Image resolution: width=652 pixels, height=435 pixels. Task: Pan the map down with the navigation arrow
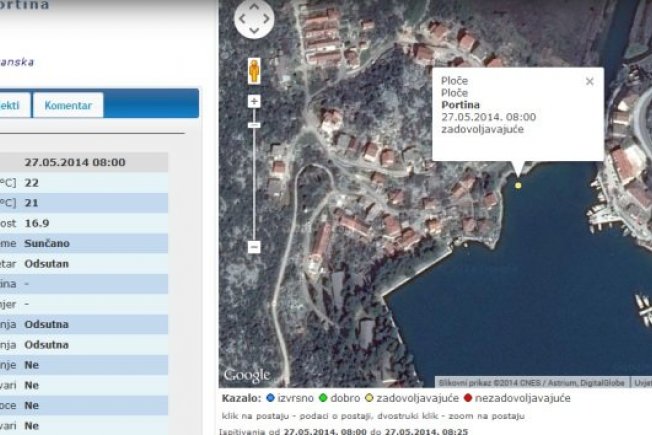254,31
